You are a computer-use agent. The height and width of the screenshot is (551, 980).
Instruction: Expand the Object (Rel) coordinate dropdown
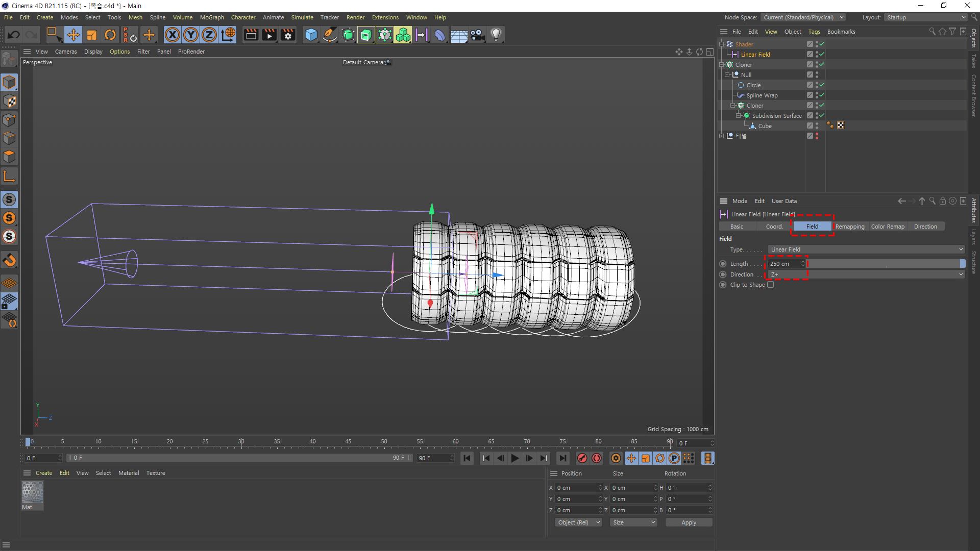578,522
